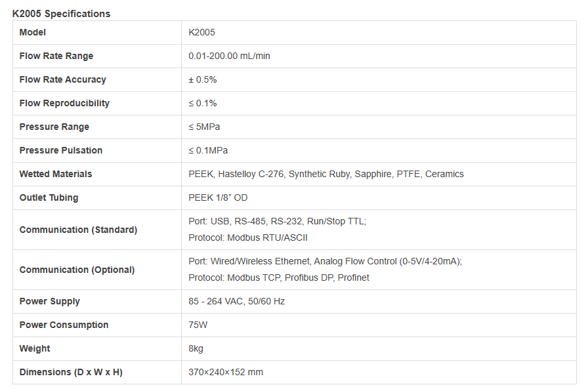Click the K2005 Specifications heading
Viewport: 588px width, 389px height.
pos(61,14)
